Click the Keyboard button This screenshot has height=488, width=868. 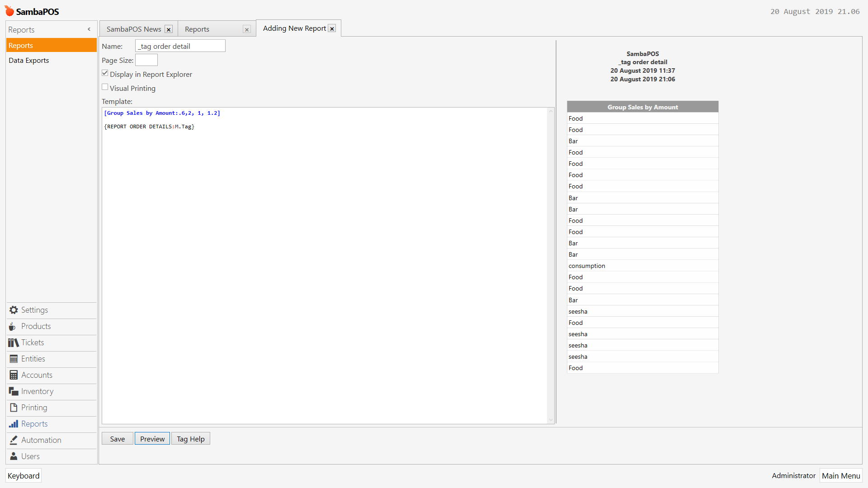(24, 476)
